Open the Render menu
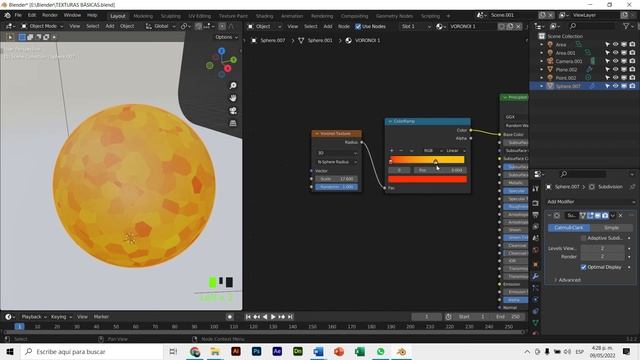This screenshot has height=360, width=640. click(x=50, y=16)
